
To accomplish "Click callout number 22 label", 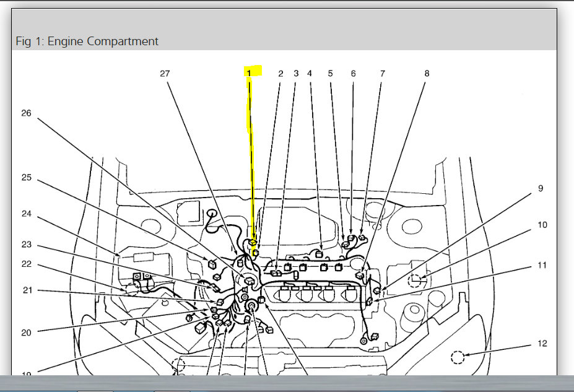I will tap(27, 264).
